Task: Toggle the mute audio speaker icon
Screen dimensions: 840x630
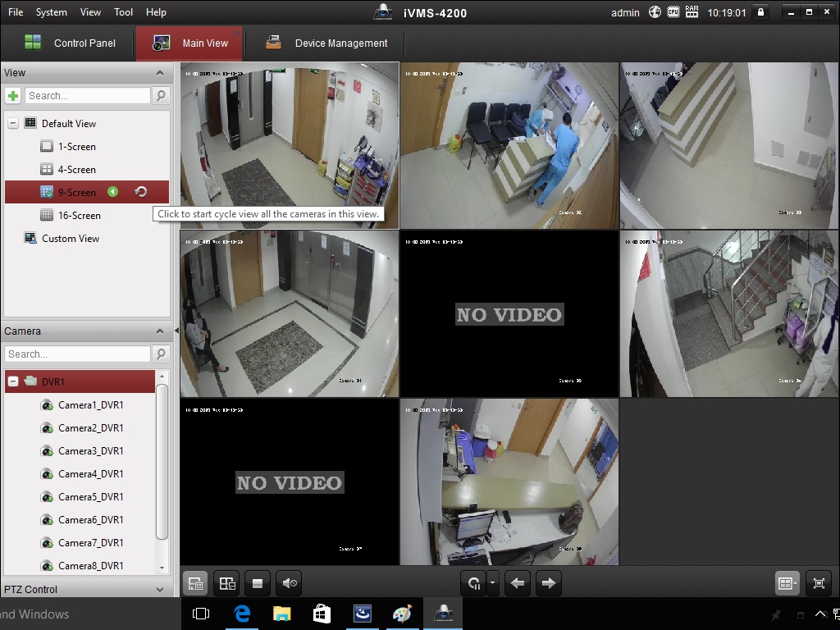Action: (290, 583)
